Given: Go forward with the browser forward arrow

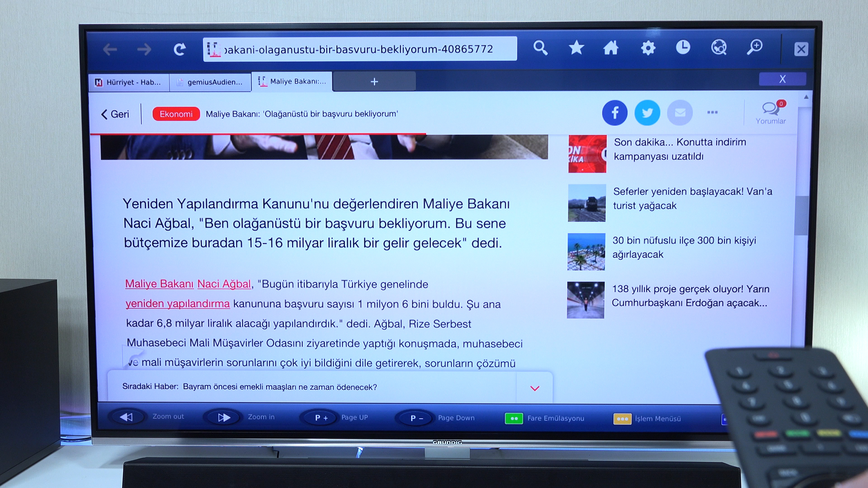Looking at the screenshot, I should tap(144, 49).
